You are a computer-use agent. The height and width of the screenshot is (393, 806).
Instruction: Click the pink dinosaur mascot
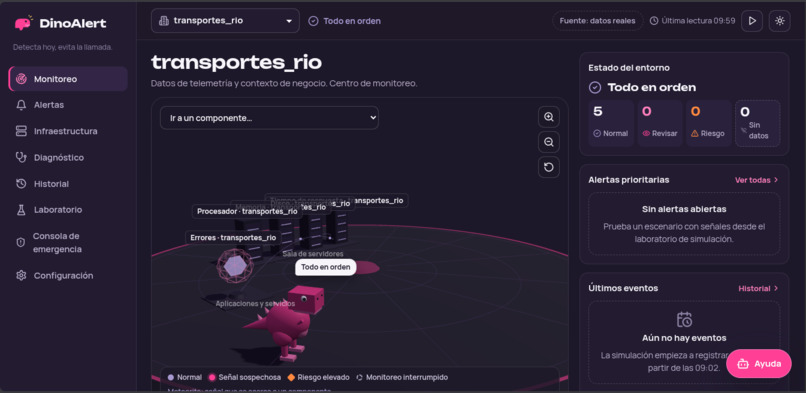[287, 323]
